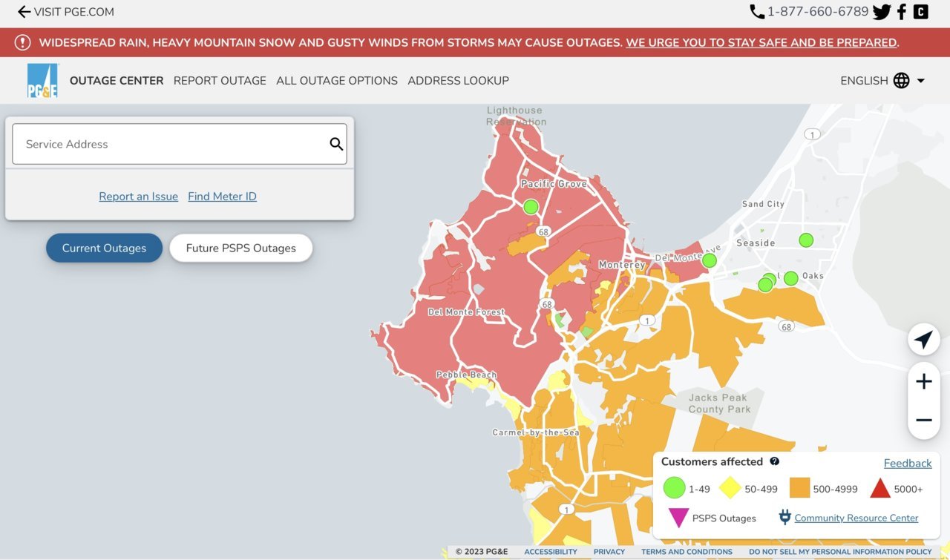Open PG&E Twitter page icon
950x560 pixels.
pos(882,12)
